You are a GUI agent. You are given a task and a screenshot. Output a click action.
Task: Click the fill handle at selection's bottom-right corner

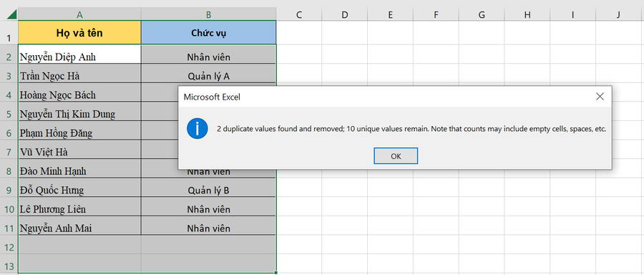tap(276, 272)
